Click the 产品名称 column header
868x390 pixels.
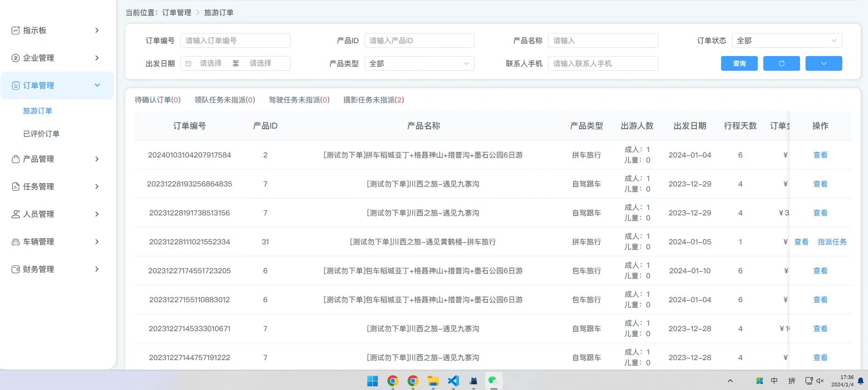[423, 126]
